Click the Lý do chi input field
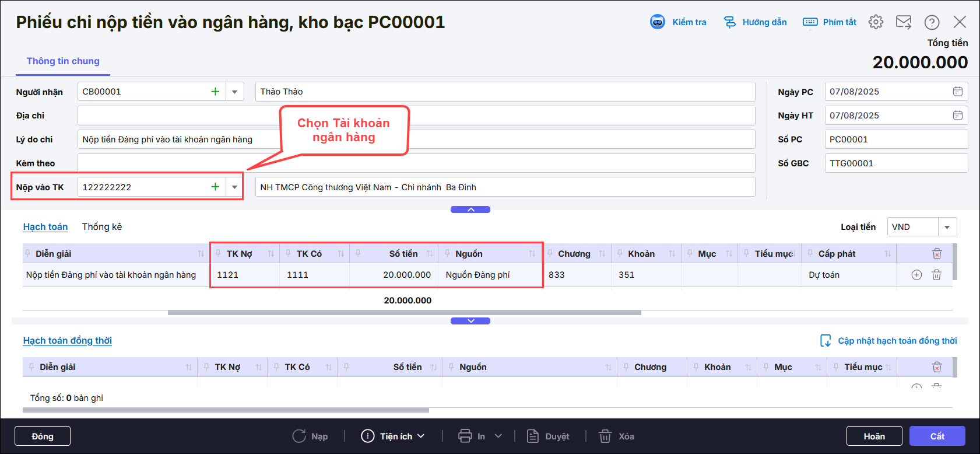The width and height of the screenshot is (980, 454). pos(416,139)
